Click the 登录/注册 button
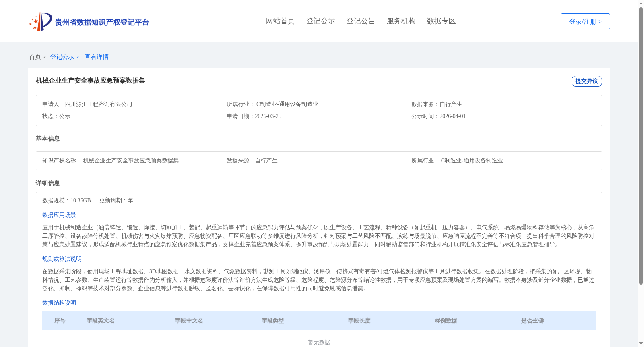 pyautogui.click(x=585, y=21)
